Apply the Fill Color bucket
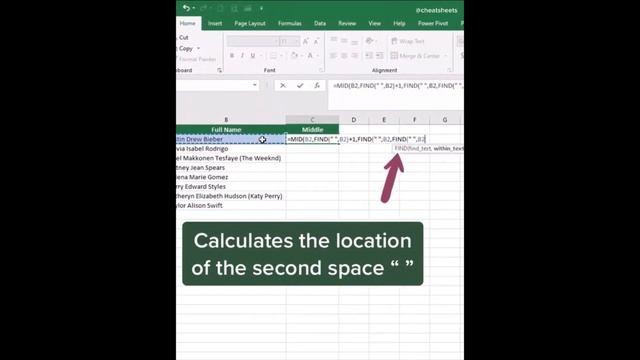Image resolution: width=640 pixels, height=360 pixels. pyautogui.click(x=294, y=56)
